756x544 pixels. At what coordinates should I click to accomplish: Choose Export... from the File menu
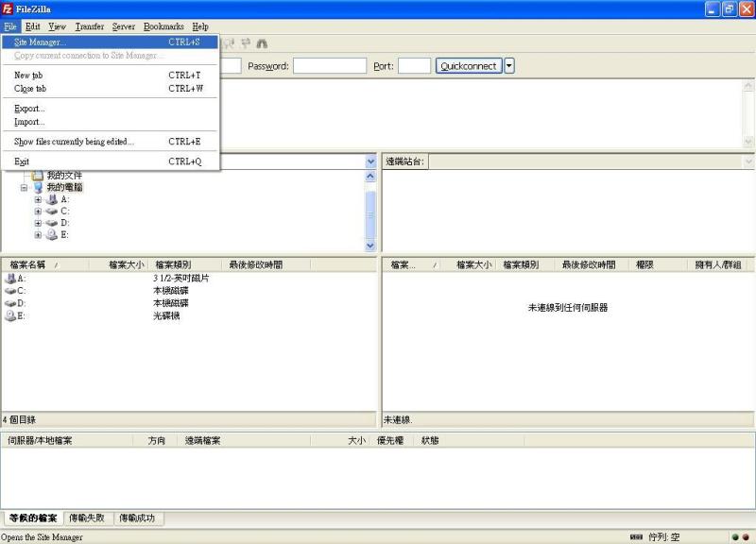[110, 109]
